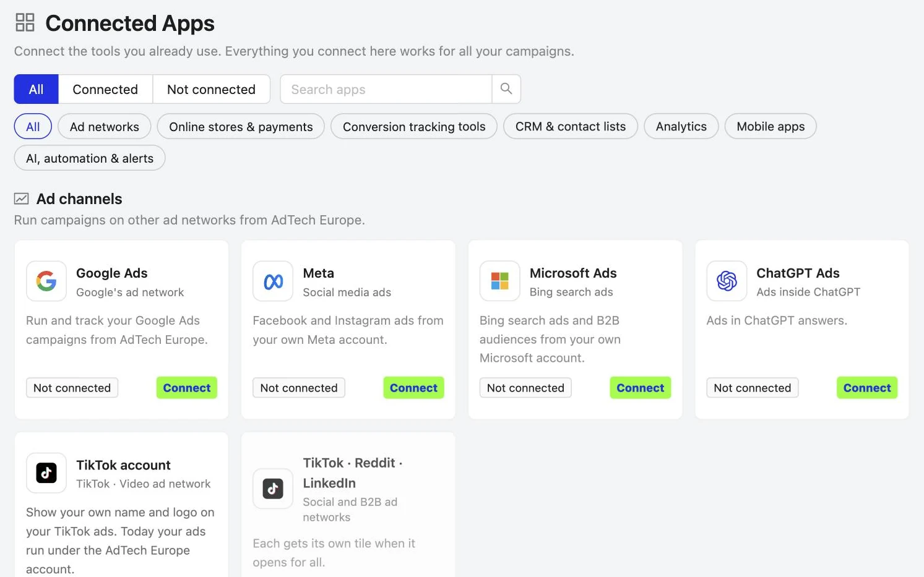This screenshot has width=924, height=577.
Task: Click the 'Ads inside ChatGPT' subtitle
Action: 808,292
